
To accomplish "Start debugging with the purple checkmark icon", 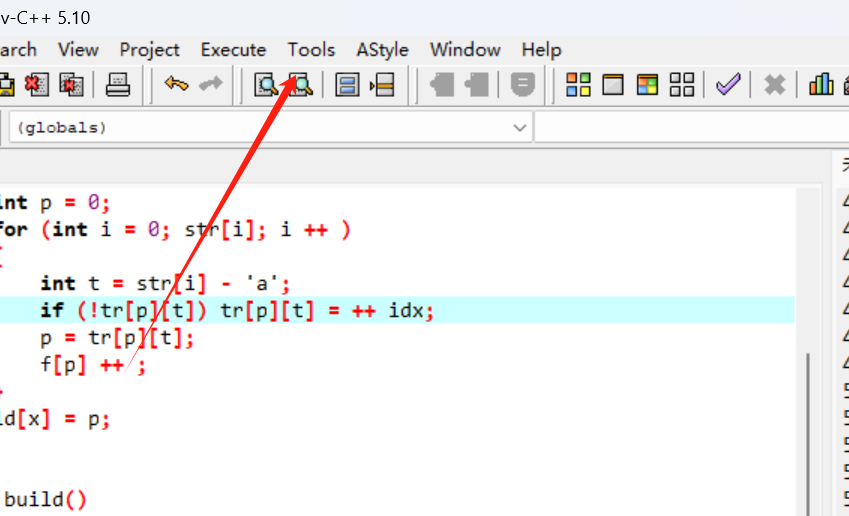I will (x=728, y=85).
